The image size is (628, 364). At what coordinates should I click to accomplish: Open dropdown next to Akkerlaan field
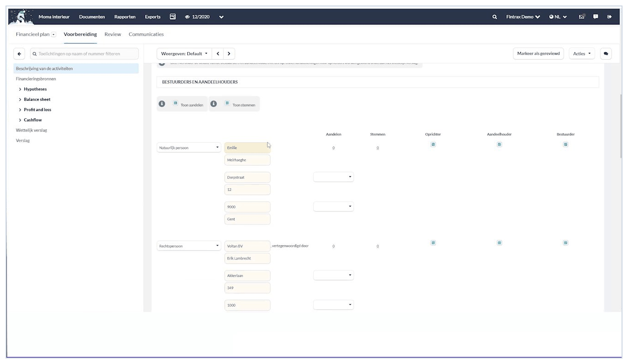tap(333, 275)
